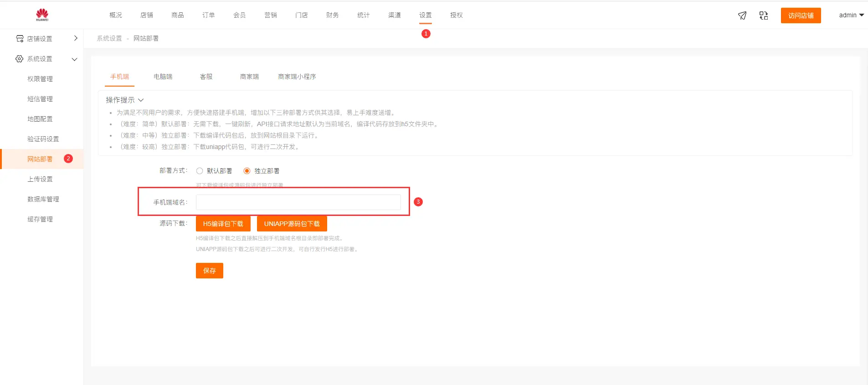868x385 pixels.
Task: Open the admin account dropdown
Action: [x=851, y=15]
